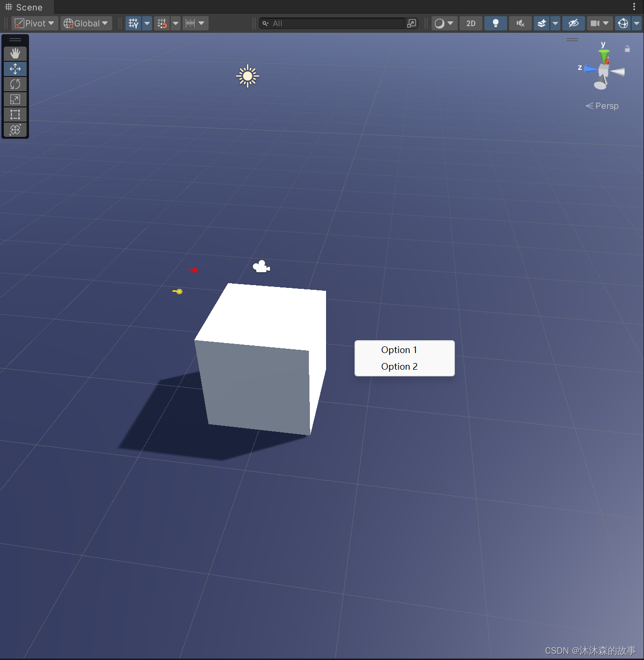Select the Rect transform tool
The image size is (644, 660).
15,114
